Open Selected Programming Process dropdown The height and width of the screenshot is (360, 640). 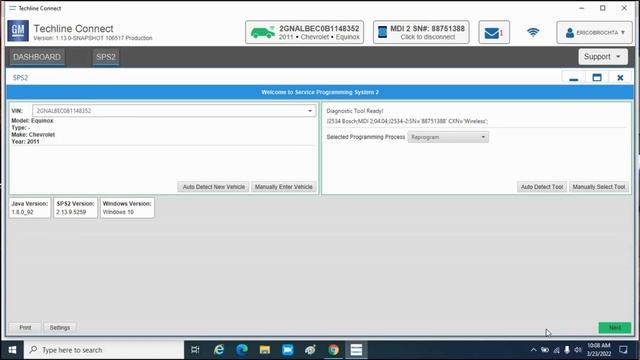pos(448,137)
